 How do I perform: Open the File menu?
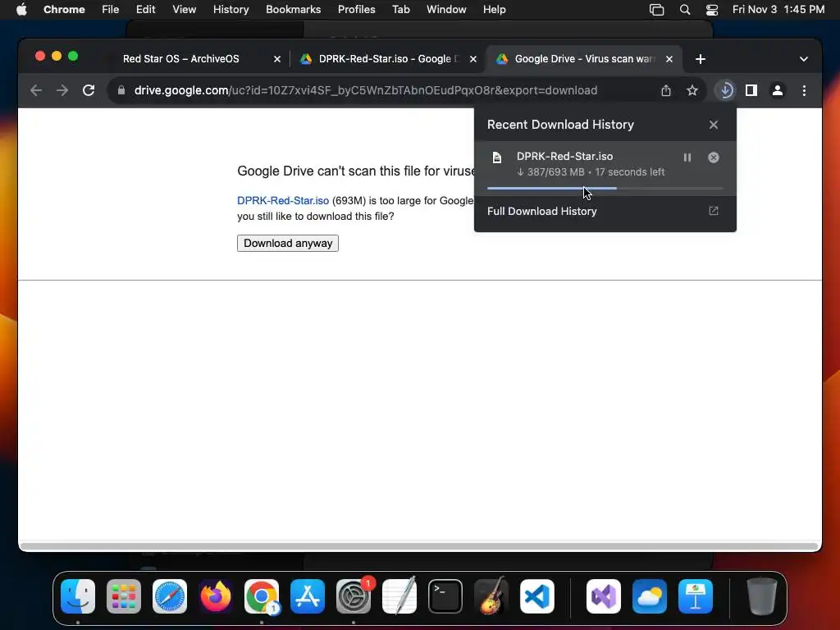click(111, 10)
